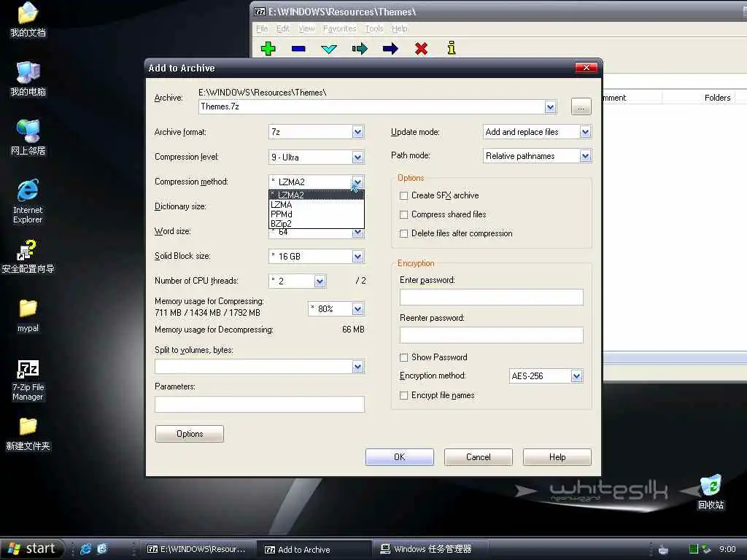The height and width of the screenshot is (560, 747).
Task: Switch to E:\WINDOWS\Resour... taskbar button
Action: click(x=197, y=550)
